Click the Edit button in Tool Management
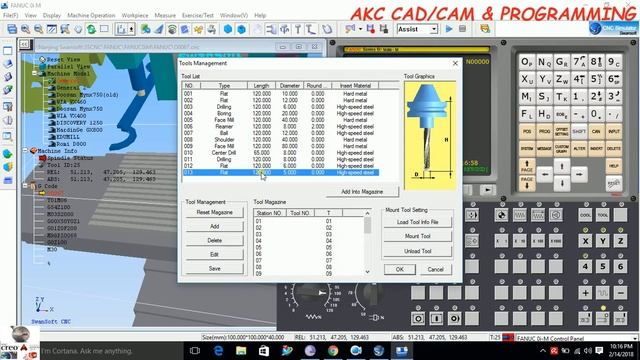 [x=214, y=254]
